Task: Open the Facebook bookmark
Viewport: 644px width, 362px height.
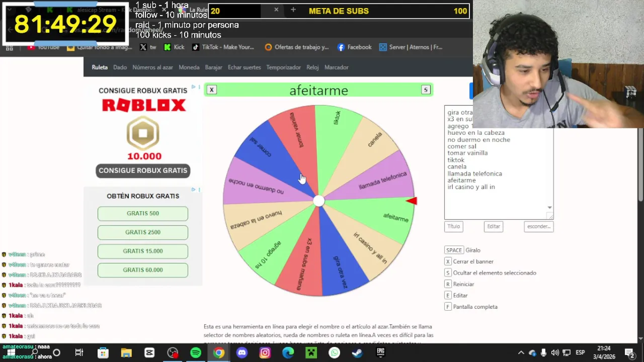Action: pyautogui.click(x=354, y=47)
